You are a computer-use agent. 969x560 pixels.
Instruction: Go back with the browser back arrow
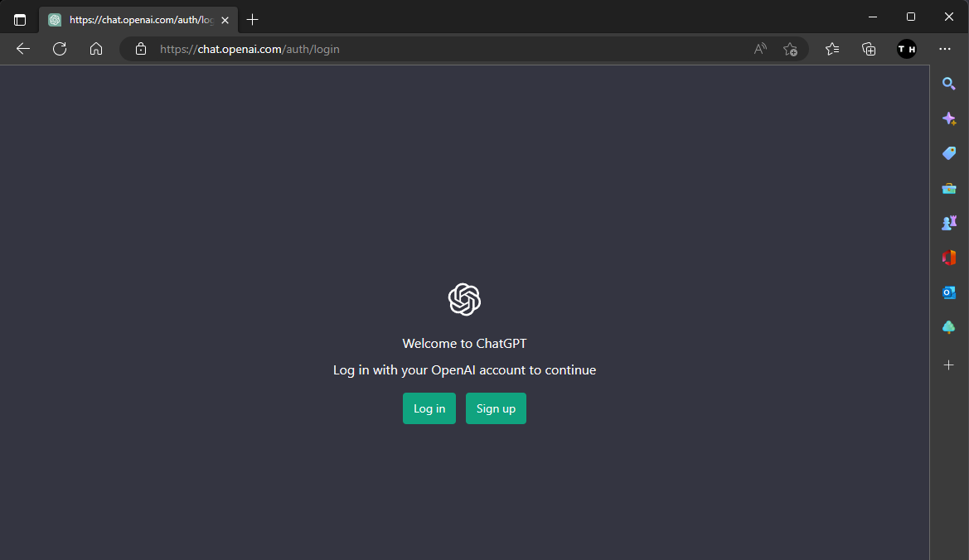(x=23, y=49)
